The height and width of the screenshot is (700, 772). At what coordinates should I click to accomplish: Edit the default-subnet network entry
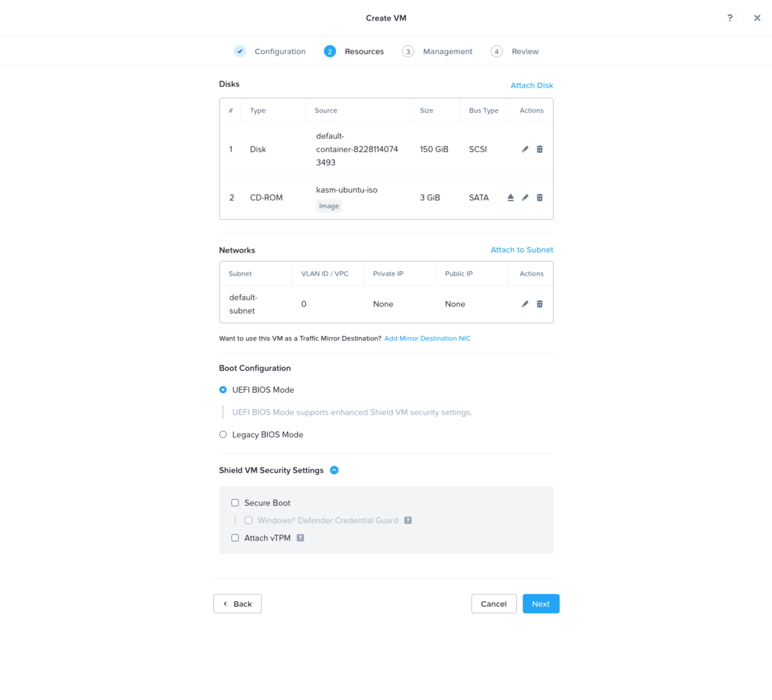(525, 304)
